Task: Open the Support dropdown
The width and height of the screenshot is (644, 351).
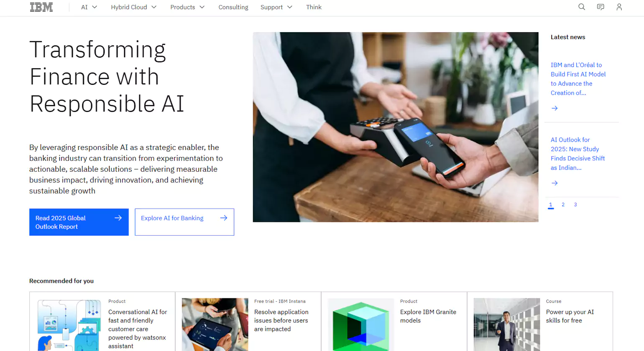Action: (276, 7)
